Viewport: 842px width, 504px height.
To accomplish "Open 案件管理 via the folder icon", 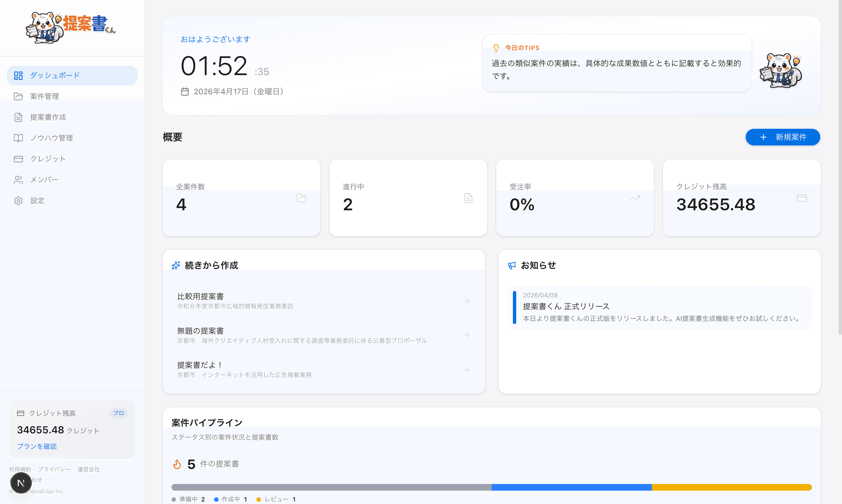I will point(18,96).
